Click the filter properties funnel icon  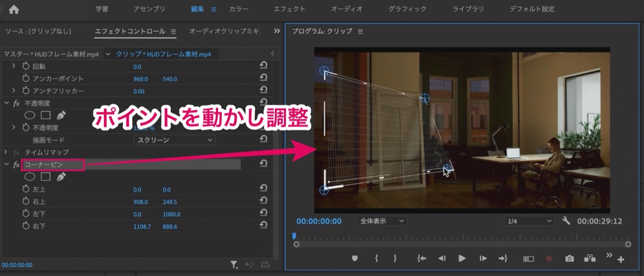234,264
